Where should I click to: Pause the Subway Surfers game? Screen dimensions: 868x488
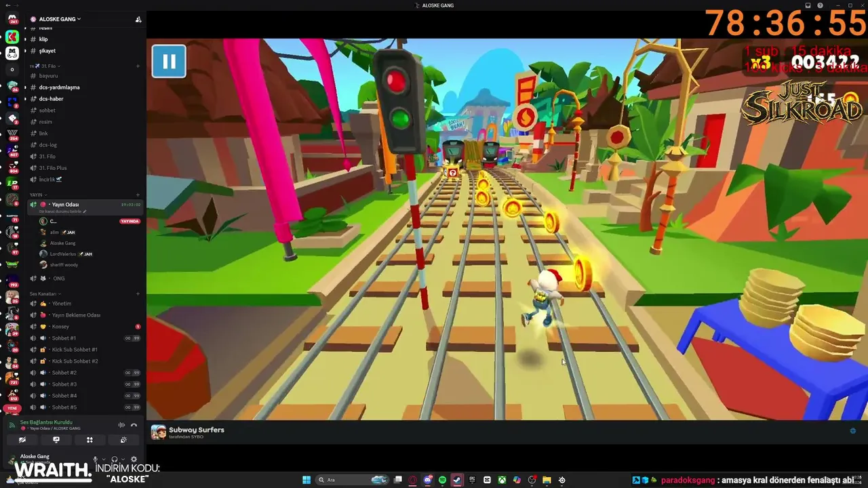(x=169, y=62)
